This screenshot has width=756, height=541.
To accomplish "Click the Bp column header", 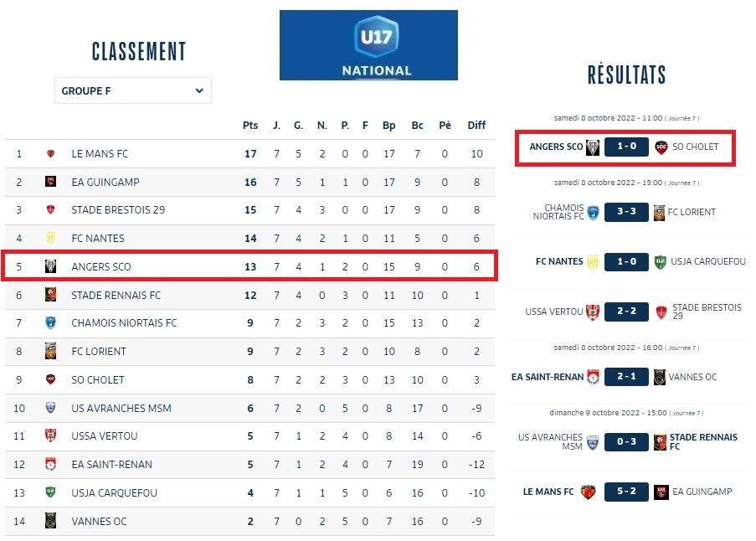I will point(389,126).
